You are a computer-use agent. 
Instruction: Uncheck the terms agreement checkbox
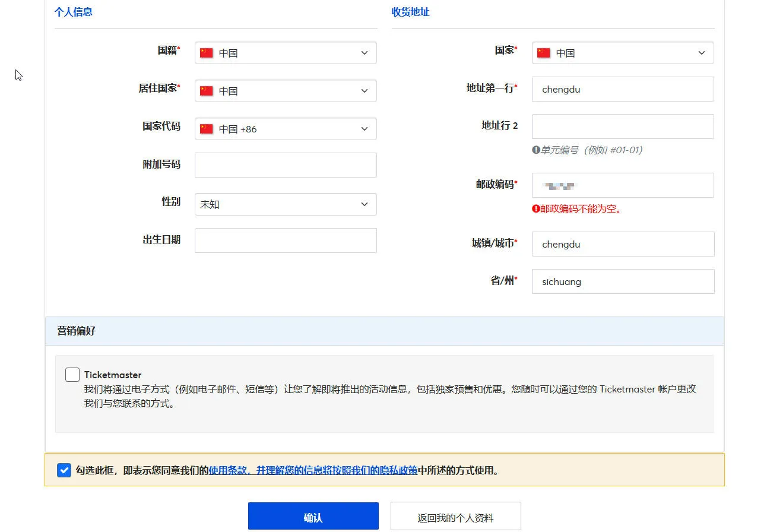coord(64,470)
